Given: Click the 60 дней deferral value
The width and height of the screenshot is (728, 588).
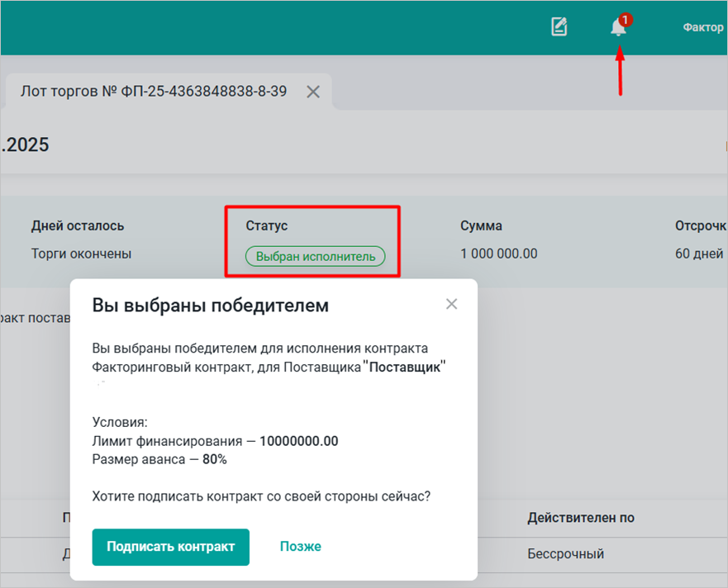Looking at the screenshot, I should 699,254.
